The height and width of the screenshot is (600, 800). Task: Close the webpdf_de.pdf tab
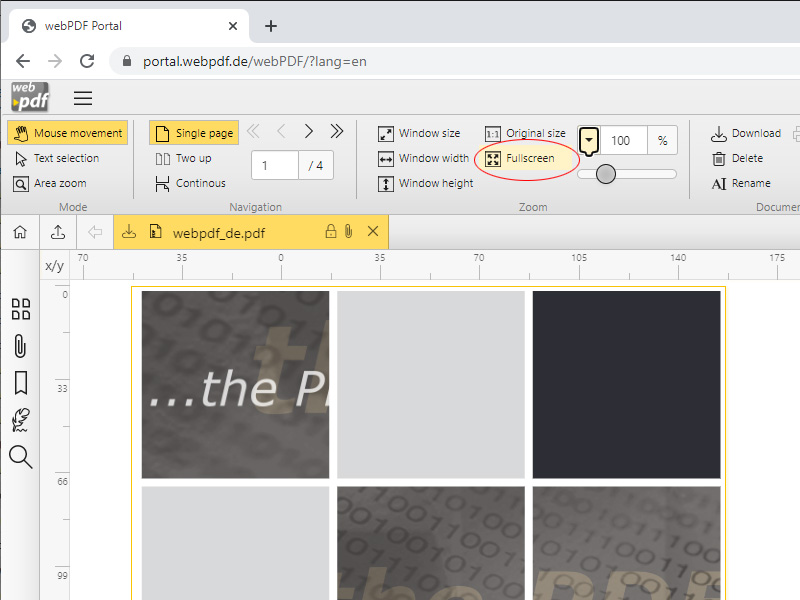coord(373,232)
